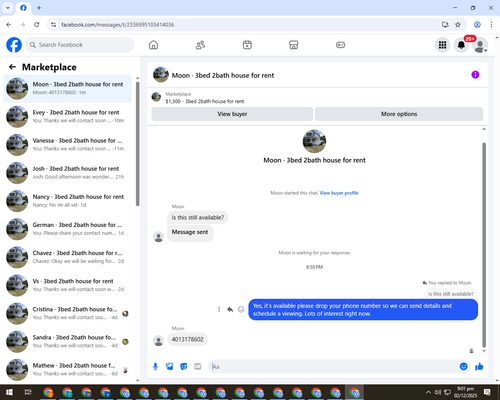Click the voice clip microphone icon
Screen dimensions: 500x400
pyautogui.click(x=155, y=367)
